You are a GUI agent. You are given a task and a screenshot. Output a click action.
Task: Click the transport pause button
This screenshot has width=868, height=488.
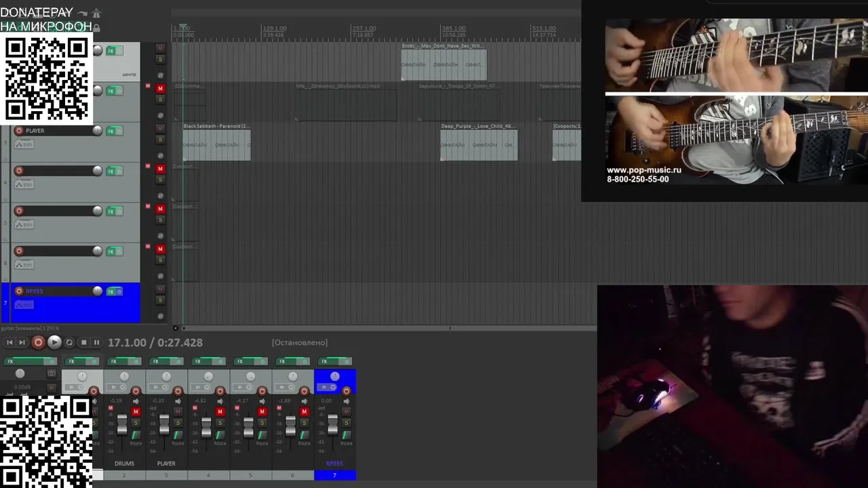pyautogui.click(x=96, y=343)
